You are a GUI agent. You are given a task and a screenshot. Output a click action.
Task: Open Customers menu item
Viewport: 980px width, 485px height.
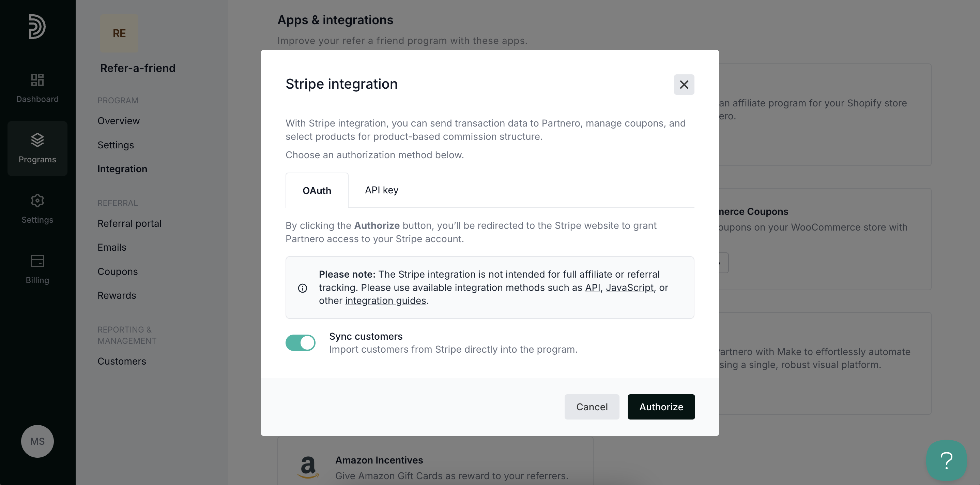pos(121,361)
